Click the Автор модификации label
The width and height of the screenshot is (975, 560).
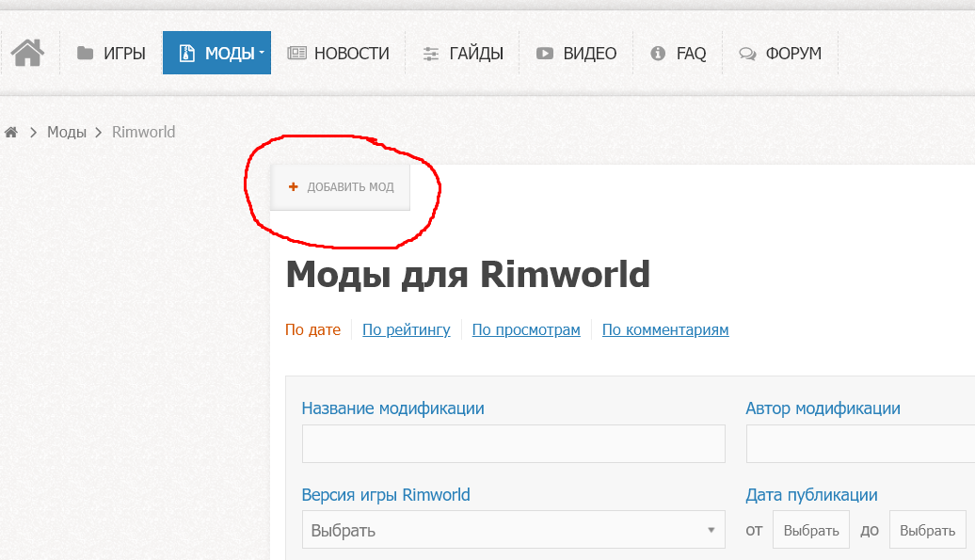[x=823, y=408]
